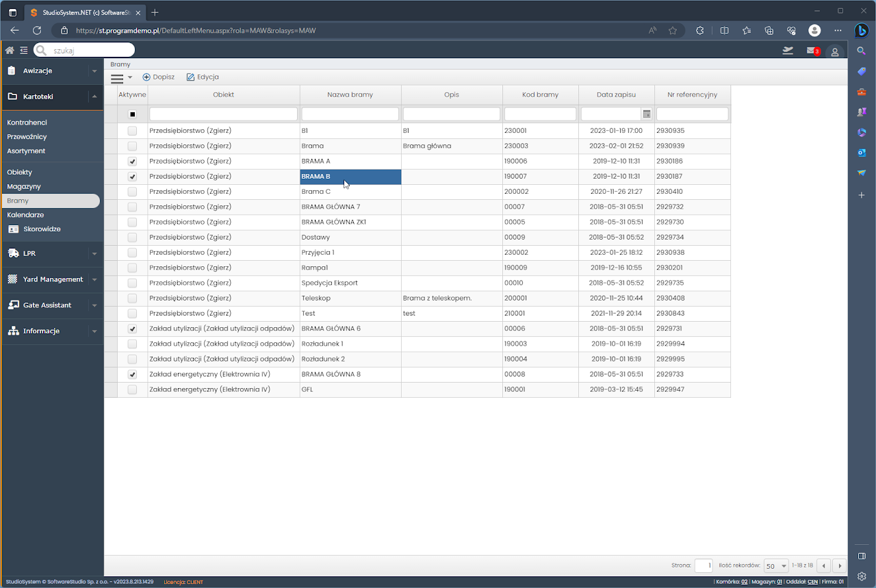This screenshot has height=588, width=876.
Task: Check Aktywne checkbox for Brama C row
Action: (x=132, y=192)
